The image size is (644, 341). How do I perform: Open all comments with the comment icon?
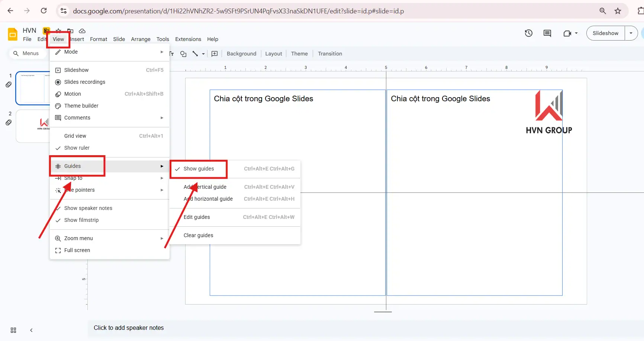[547, 33]
